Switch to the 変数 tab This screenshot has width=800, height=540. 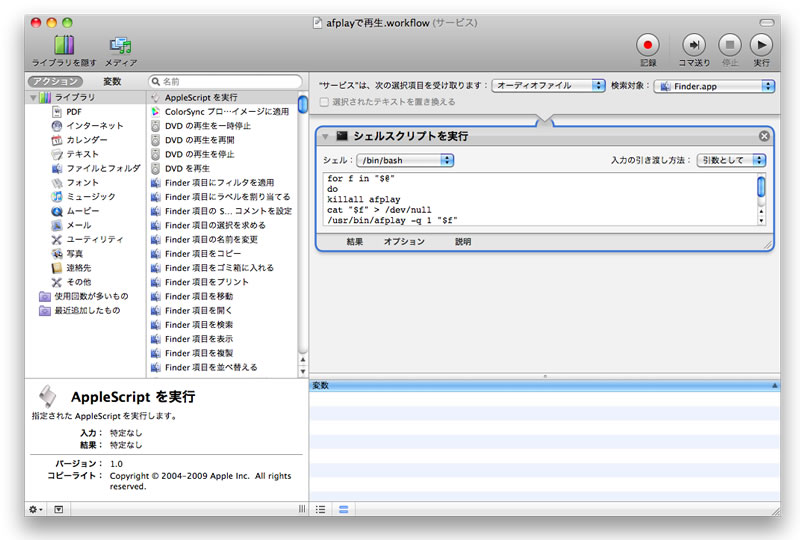click(112, 81)
